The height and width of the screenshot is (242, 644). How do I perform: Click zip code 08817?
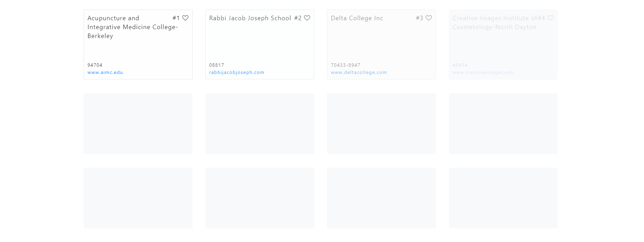217,65
